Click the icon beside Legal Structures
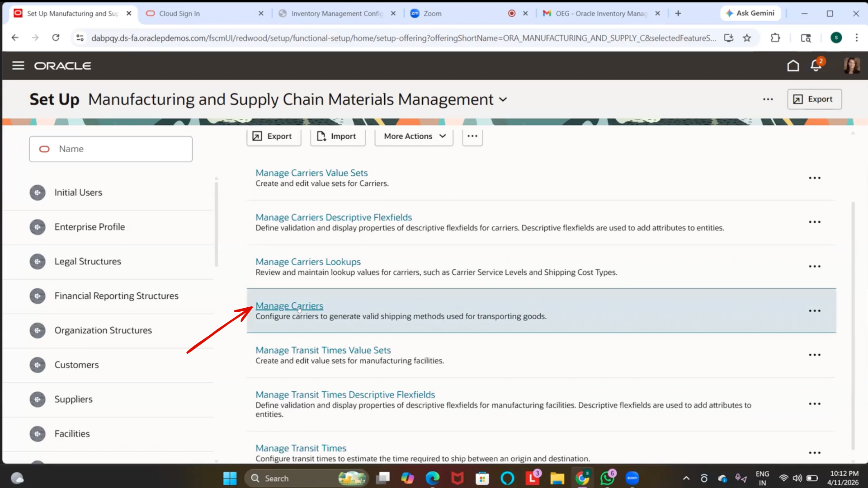 point(38,262)
